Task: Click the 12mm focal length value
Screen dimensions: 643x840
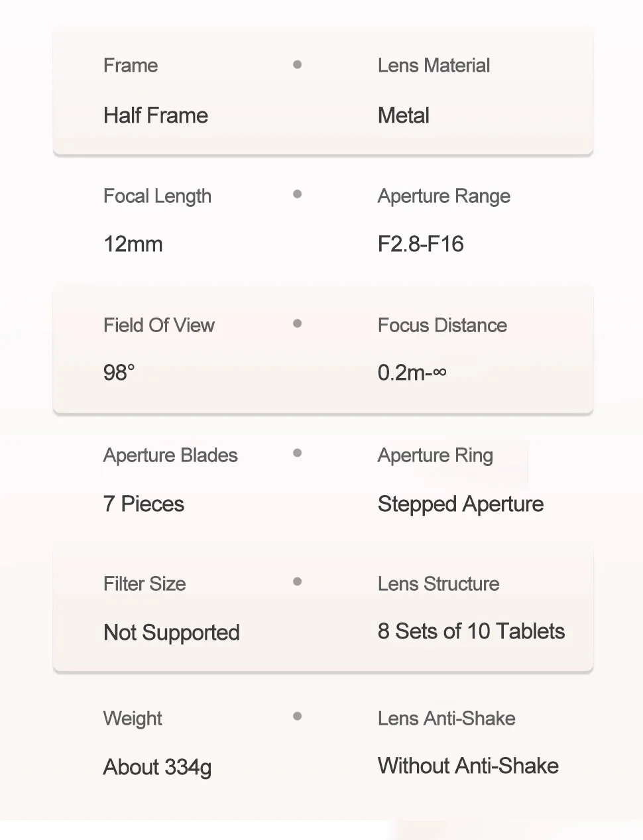Action: (133, 244)
